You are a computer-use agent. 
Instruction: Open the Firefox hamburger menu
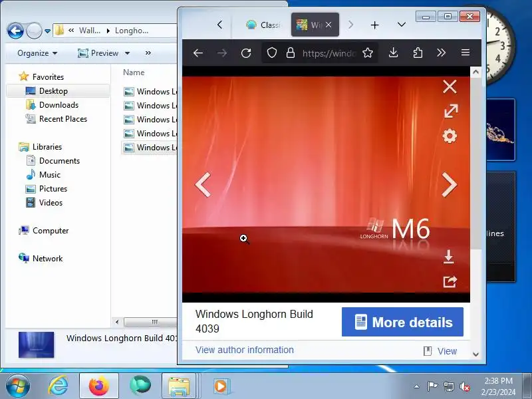(x=465, y=53)
